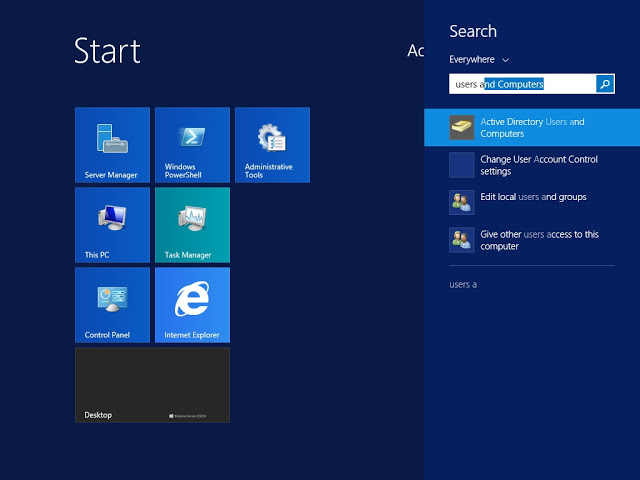Click the Edit local users result icon
Screen dimensions: 640x480
pos(461,202)
